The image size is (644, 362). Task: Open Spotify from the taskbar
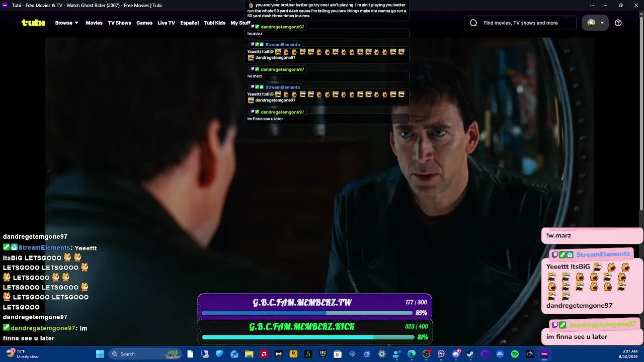[515, 354]
